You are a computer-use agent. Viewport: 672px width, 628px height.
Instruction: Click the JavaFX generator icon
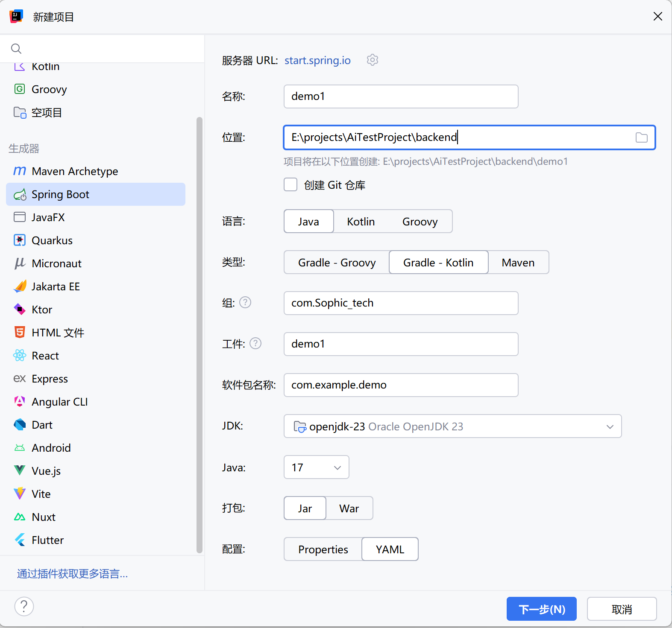(x=20, y=217)
